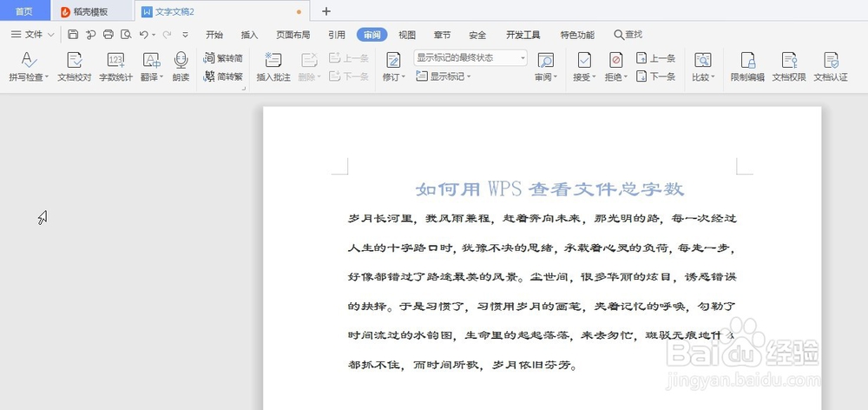Open the 显示标记的最终状态 combo box

tap(470, 57)
